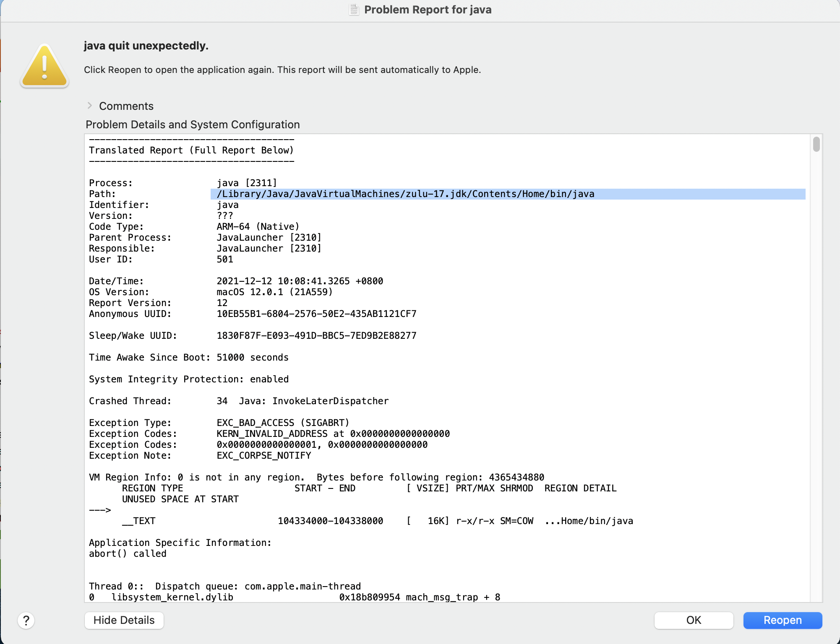
Task: Click the VM Region Info line
Action: (316, 477)
